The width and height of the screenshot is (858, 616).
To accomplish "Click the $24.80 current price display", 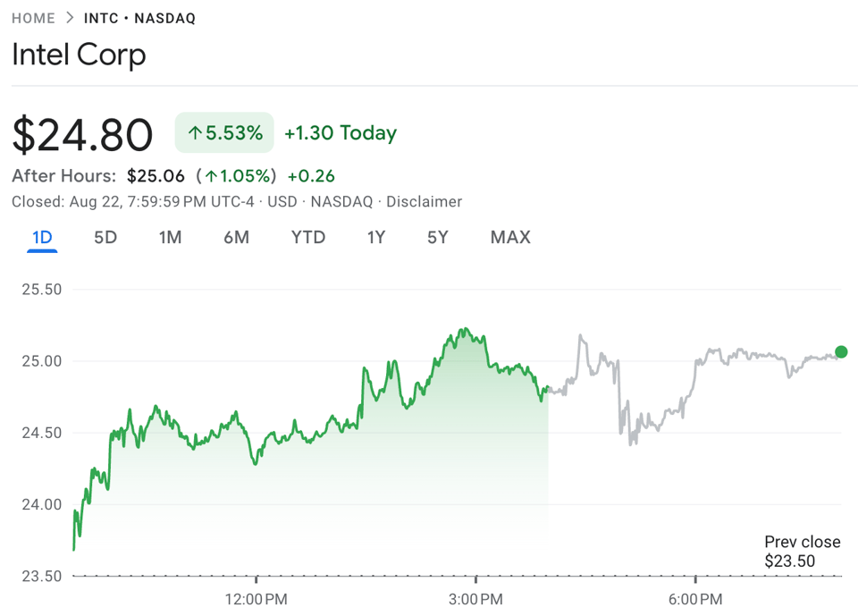I will 82,134.
